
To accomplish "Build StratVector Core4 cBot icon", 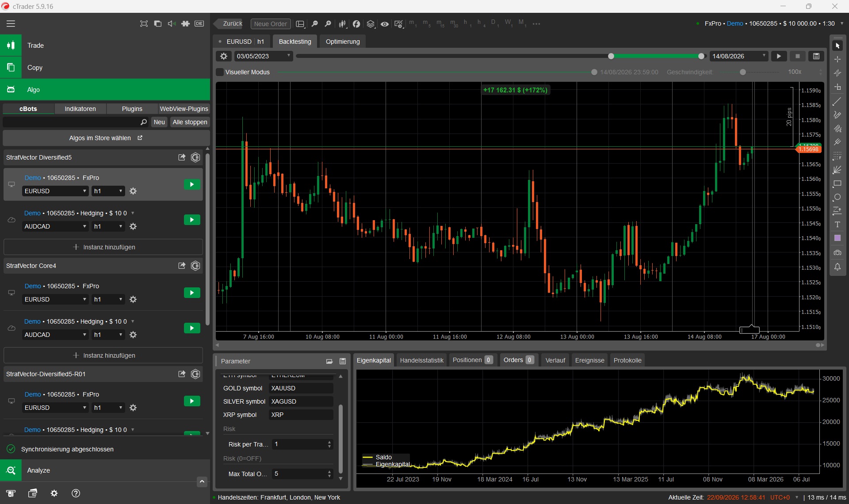I will point(195,266).
